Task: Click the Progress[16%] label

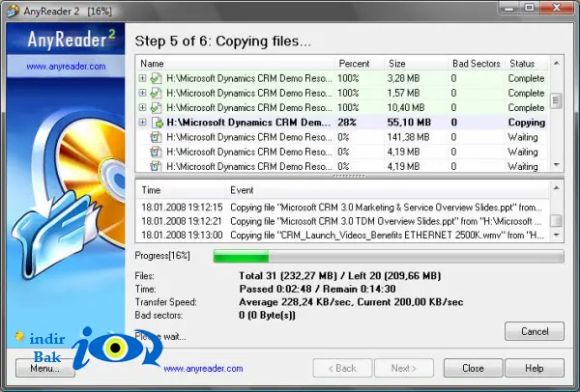Action: (x=162, y=256)
